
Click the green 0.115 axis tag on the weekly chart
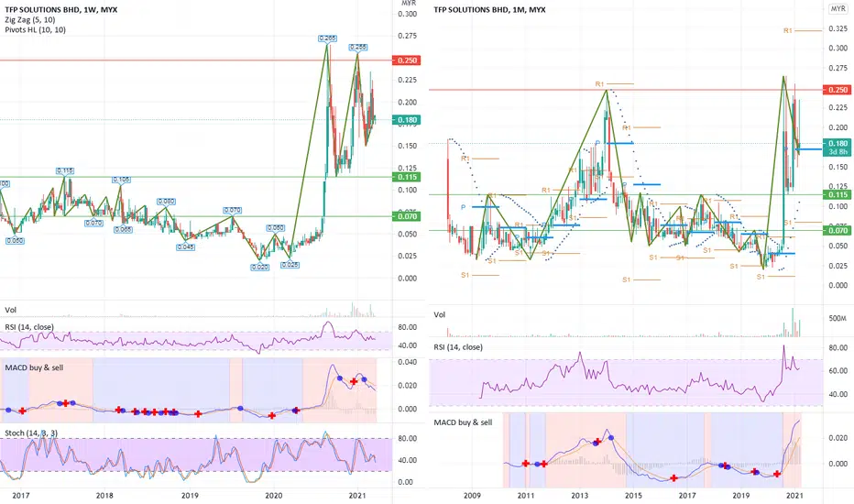point(407,177)
